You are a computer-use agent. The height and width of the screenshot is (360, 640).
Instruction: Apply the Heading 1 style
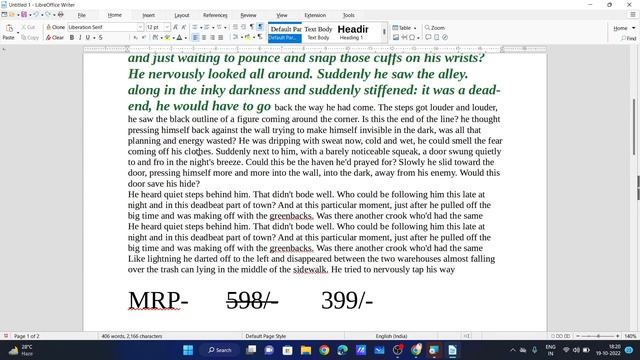point(353,33)
